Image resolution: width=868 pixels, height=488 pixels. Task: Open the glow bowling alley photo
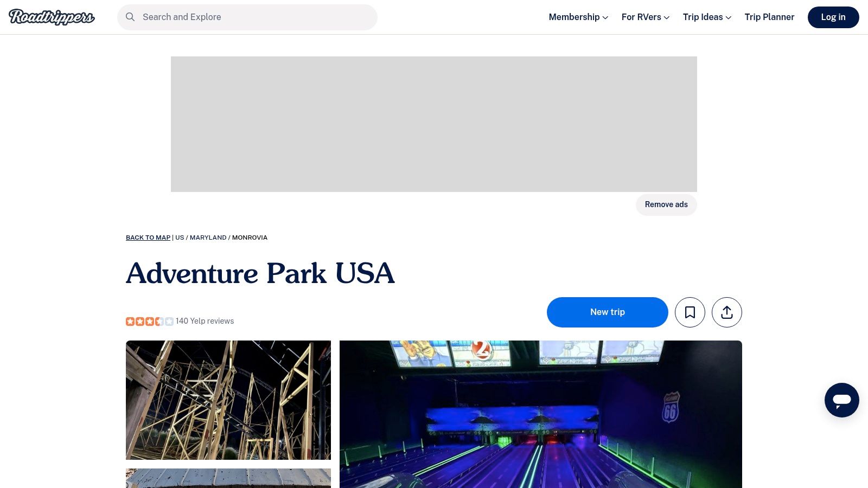click(541, 414)
